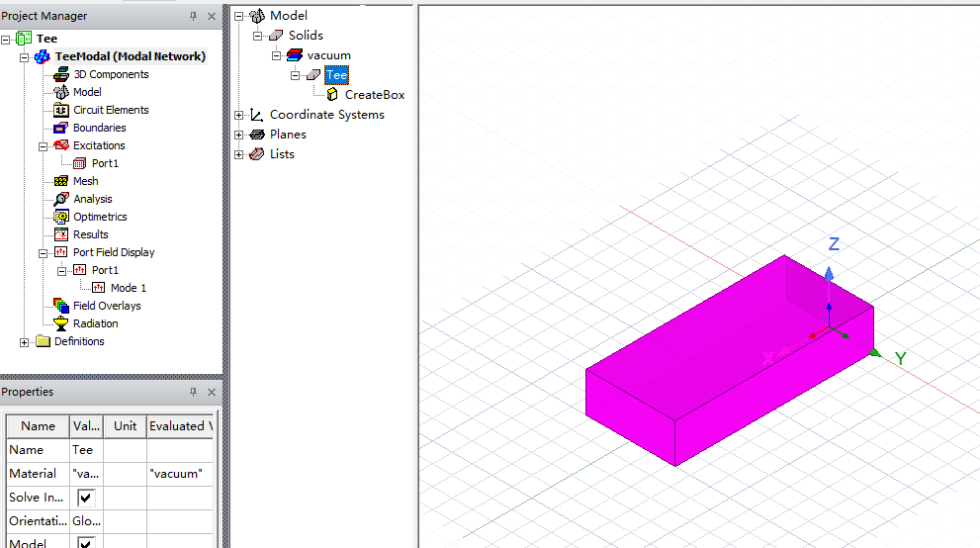Close the Project Manager panel
This screenshot has height=548, width=980.
[x=212, y=16]
